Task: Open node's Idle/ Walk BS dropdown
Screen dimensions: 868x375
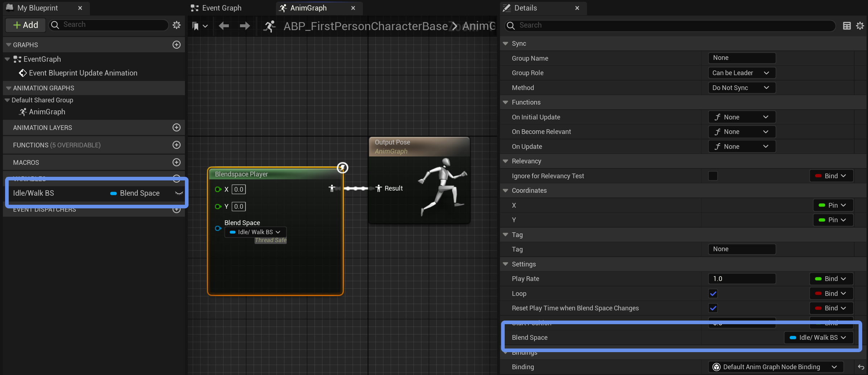Action: click(x=255, y=232)
